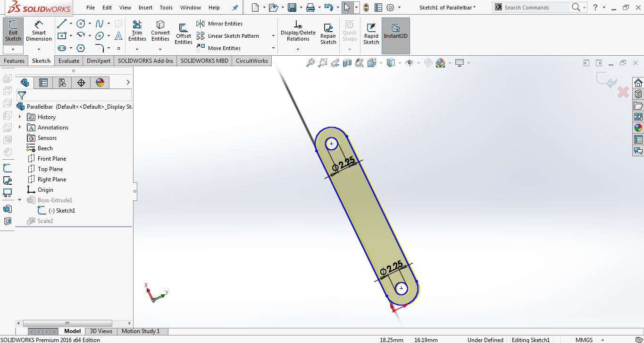Open the SOLIDWORKS Add-Ins tab
This screenshot has width=644, height=343.
pos(145,61)
